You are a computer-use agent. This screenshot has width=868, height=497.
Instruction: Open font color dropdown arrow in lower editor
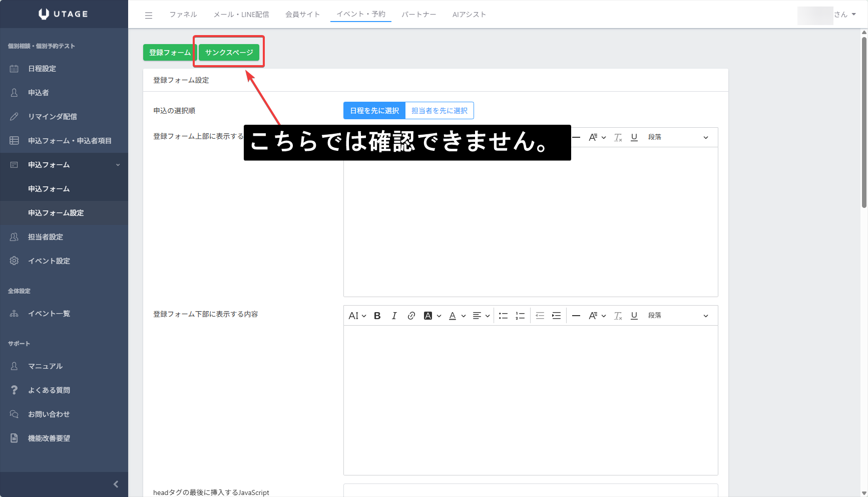(464, 316)
